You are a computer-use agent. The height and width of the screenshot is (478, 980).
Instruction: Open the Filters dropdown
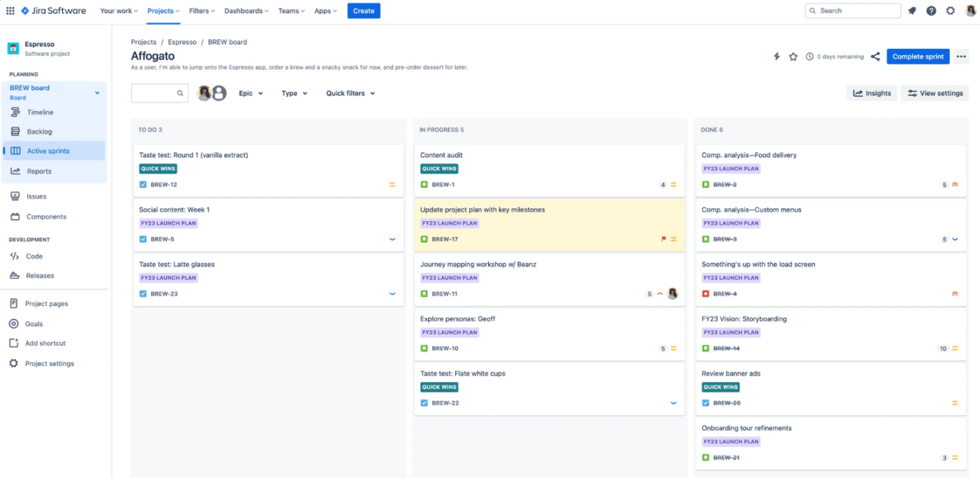click(202, 10)
